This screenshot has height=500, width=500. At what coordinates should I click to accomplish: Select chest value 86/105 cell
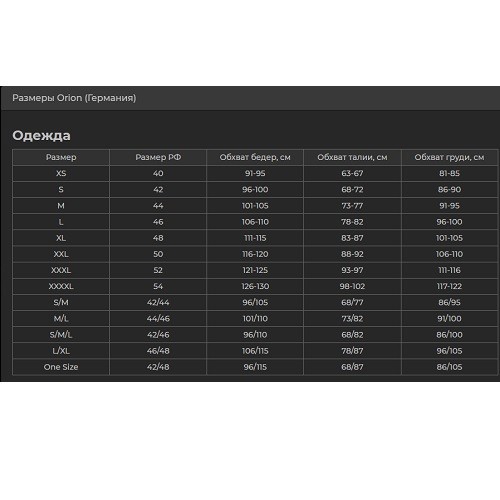tap(449, 367)
